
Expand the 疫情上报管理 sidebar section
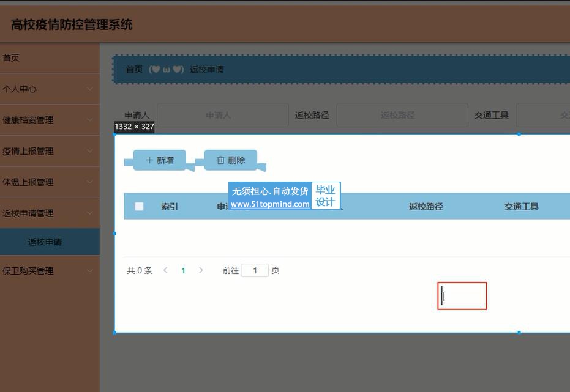(49, 151)
